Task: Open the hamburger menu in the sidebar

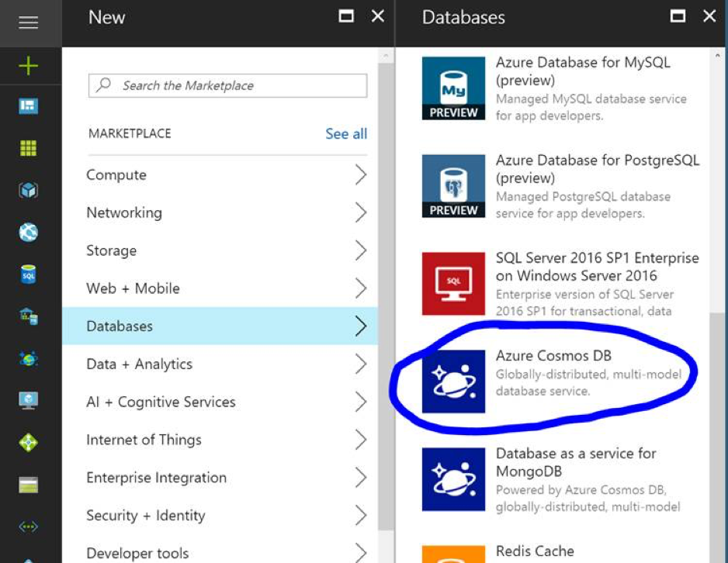Action: coord(28,22)
